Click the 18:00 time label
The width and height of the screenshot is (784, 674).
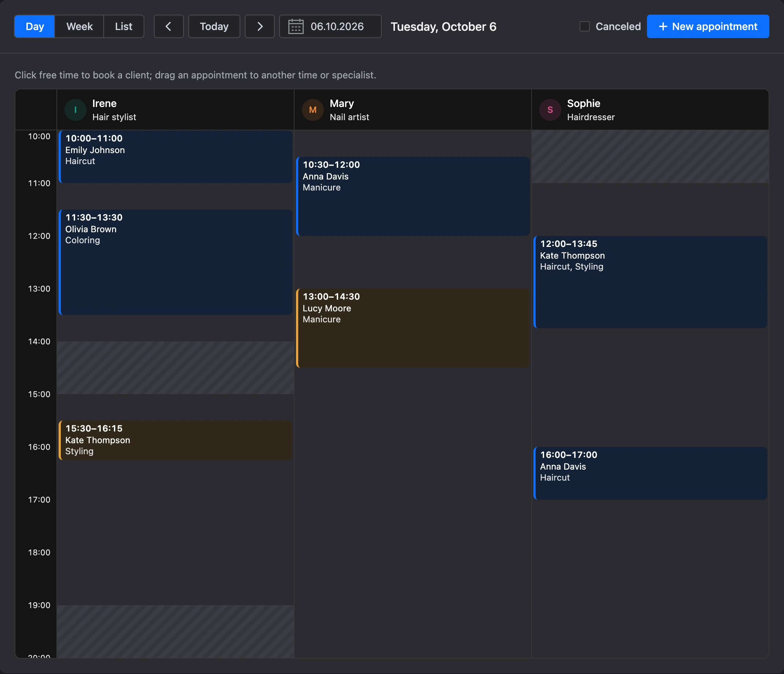pyautogui.click(x=39, y=553)
